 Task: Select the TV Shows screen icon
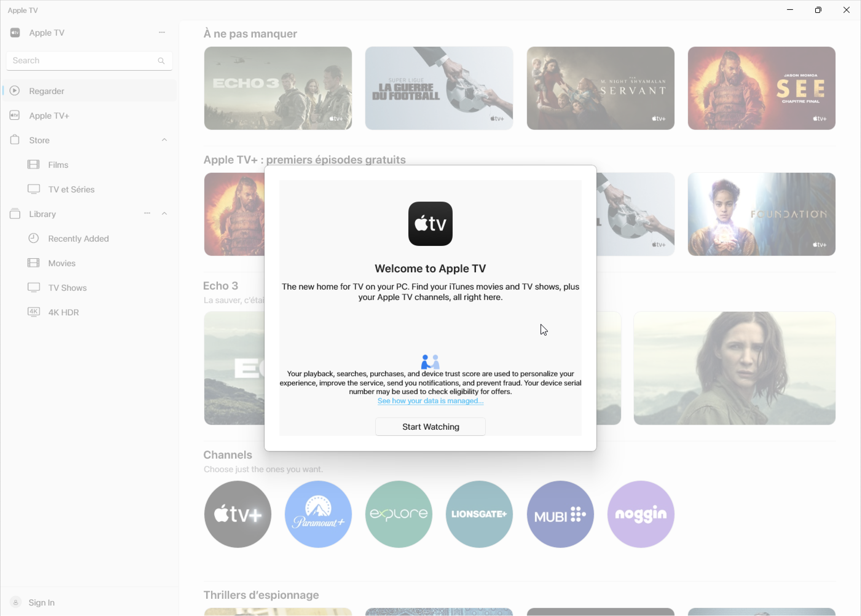click(x=34, y=287)
